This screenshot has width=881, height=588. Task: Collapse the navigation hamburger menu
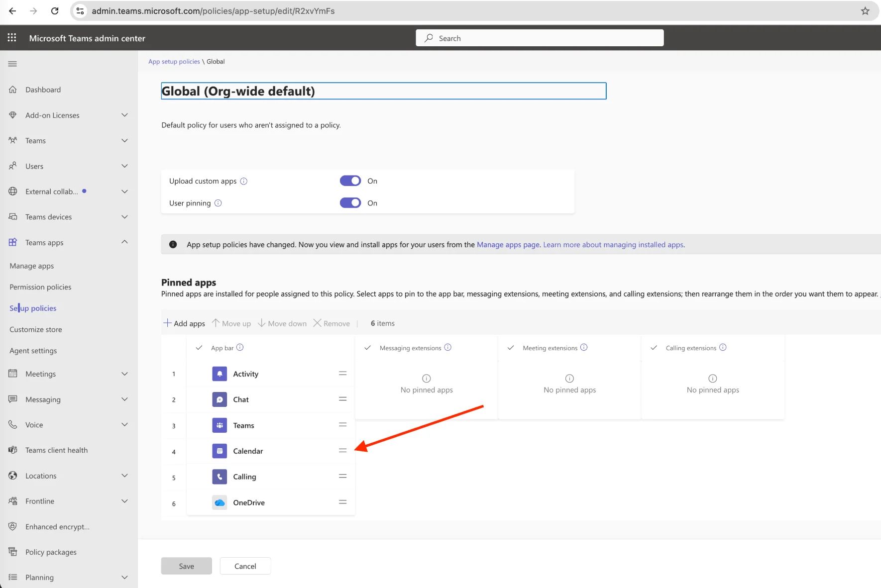coord(12,64)
